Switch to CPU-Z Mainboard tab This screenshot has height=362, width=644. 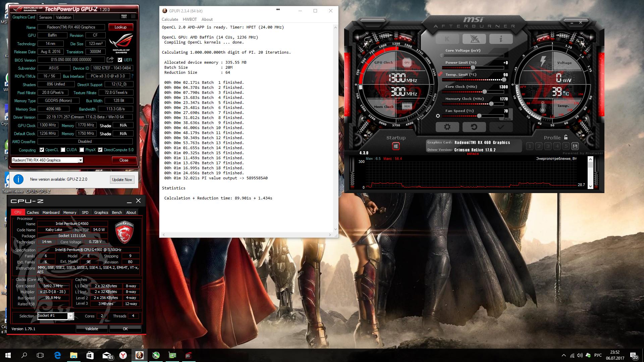tap(51, 213)
